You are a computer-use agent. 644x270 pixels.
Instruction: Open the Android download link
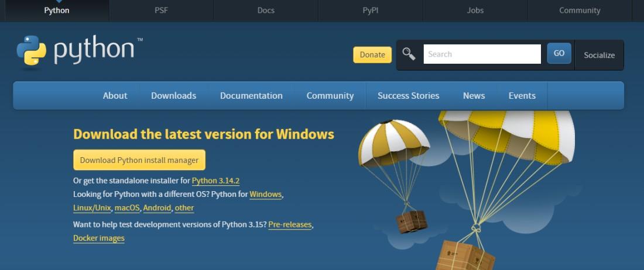pyautogui.click(x=157, y=207)
